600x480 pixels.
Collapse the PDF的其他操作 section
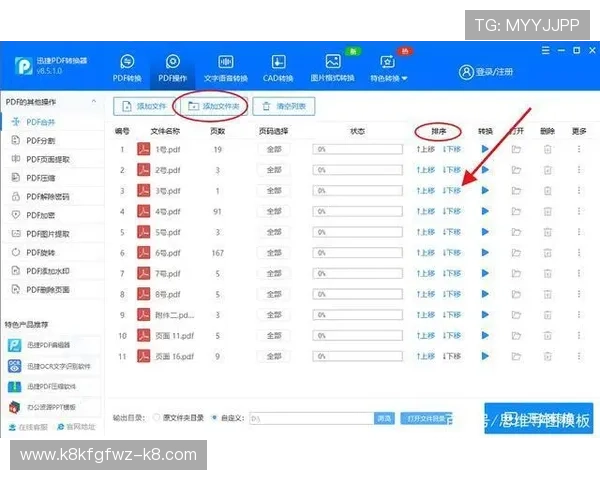(95, 102)
